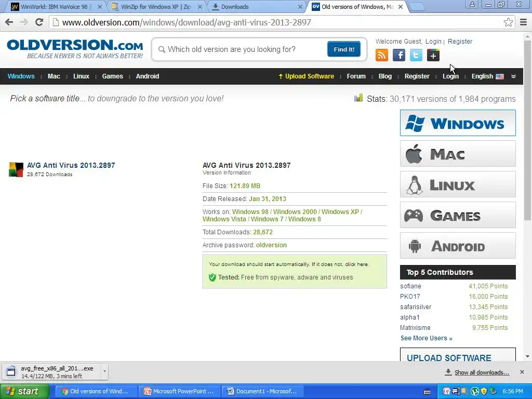Click the downloaded exe file icon

pyautogui.click(x=11, y=372)
